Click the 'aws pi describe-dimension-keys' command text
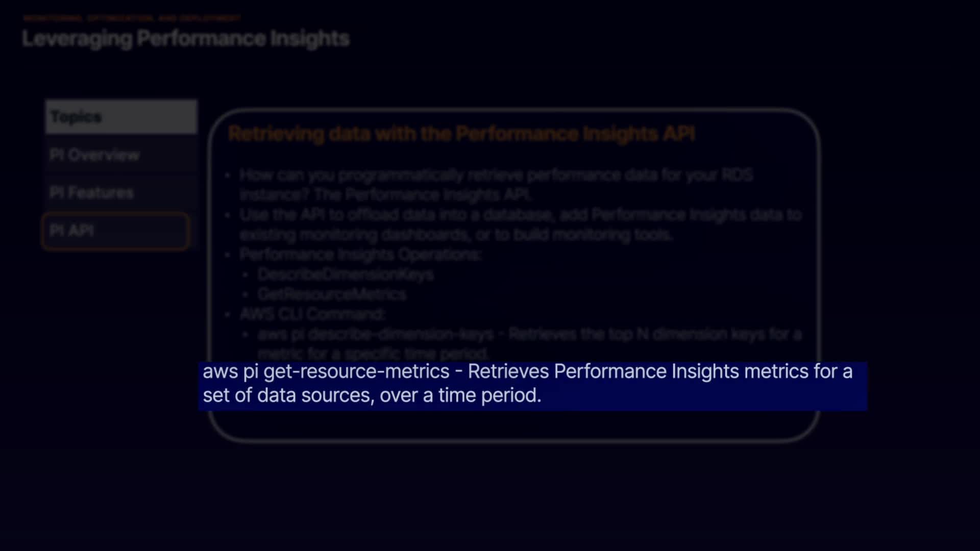The image size is (980, 551). [x=376, y=334]
